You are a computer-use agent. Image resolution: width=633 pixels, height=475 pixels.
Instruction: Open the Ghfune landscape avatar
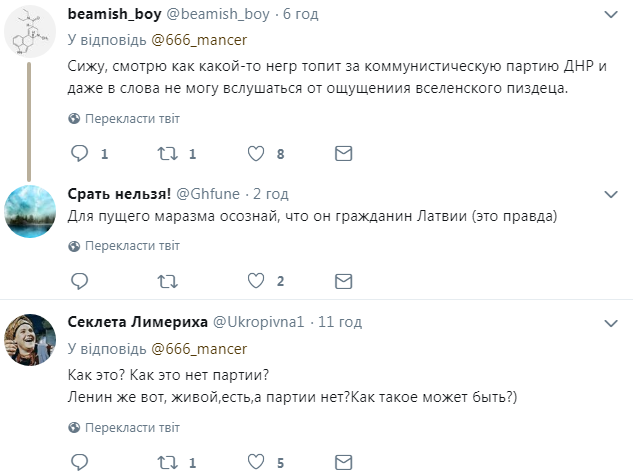(x=29, y=211)
